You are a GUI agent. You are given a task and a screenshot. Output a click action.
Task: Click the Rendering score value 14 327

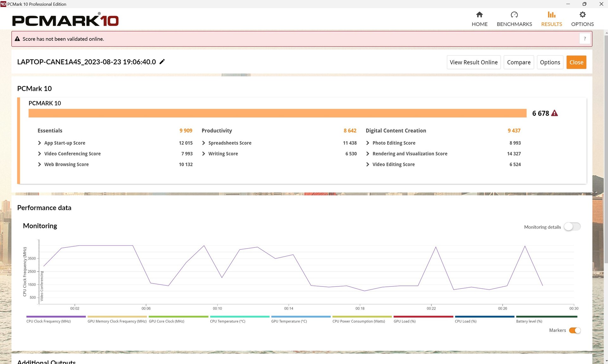(514, 154)
